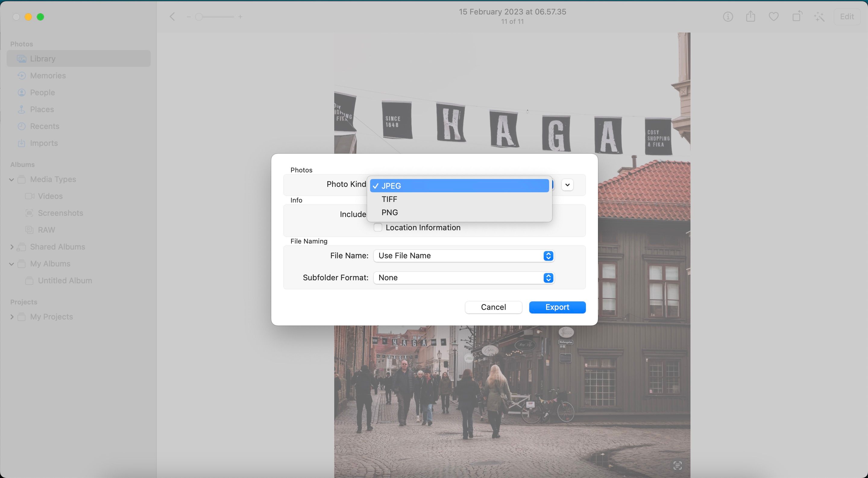Open the File Name dropdown
868x478 pixels.
tap(463, 256)
